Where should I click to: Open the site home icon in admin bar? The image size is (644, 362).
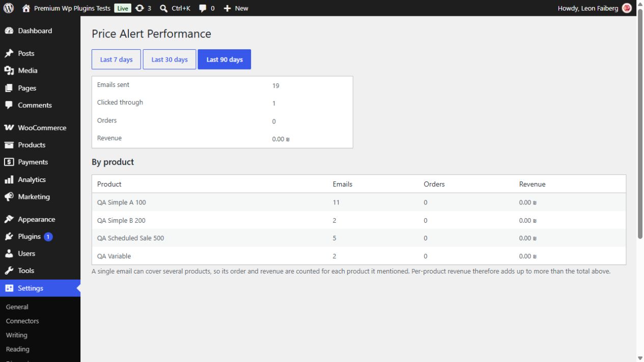(26, 8)
